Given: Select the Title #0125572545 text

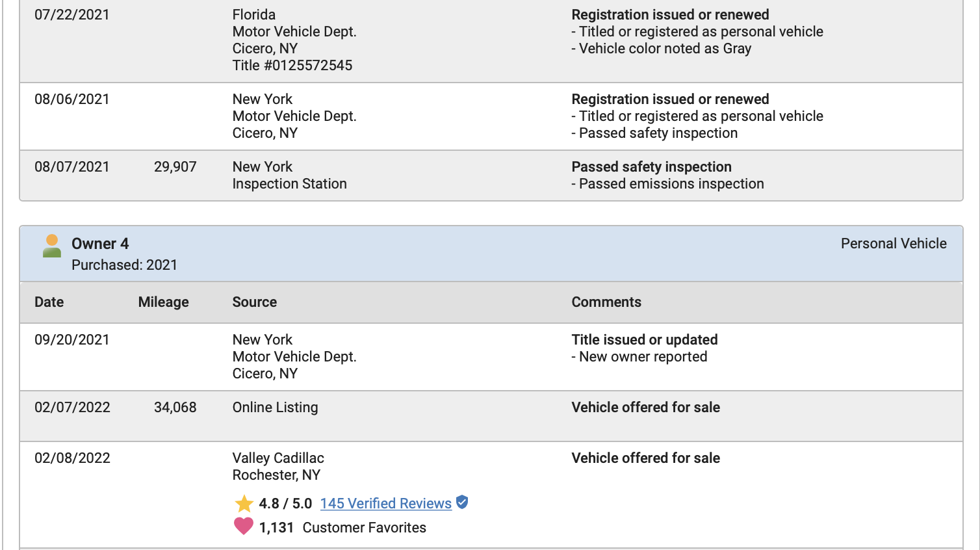Looking at the screenshot, I should pyautogui.click(x=292, y=66).
